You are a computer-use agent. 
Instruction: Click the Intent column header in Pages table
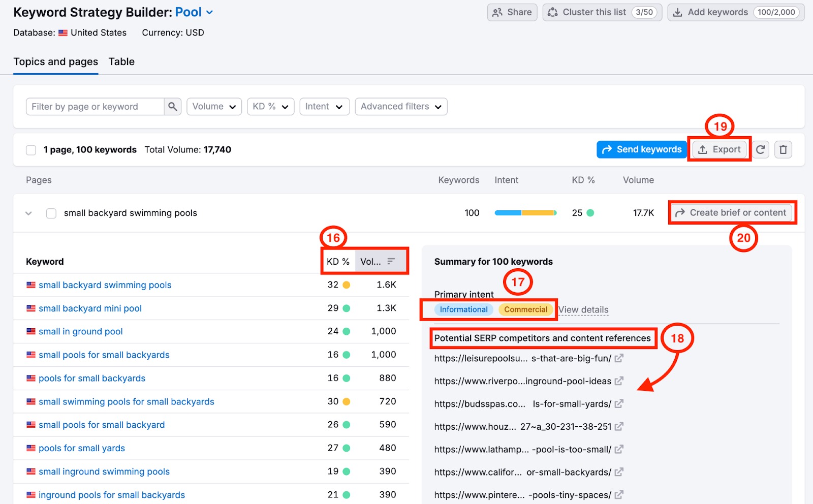point(507,180)
